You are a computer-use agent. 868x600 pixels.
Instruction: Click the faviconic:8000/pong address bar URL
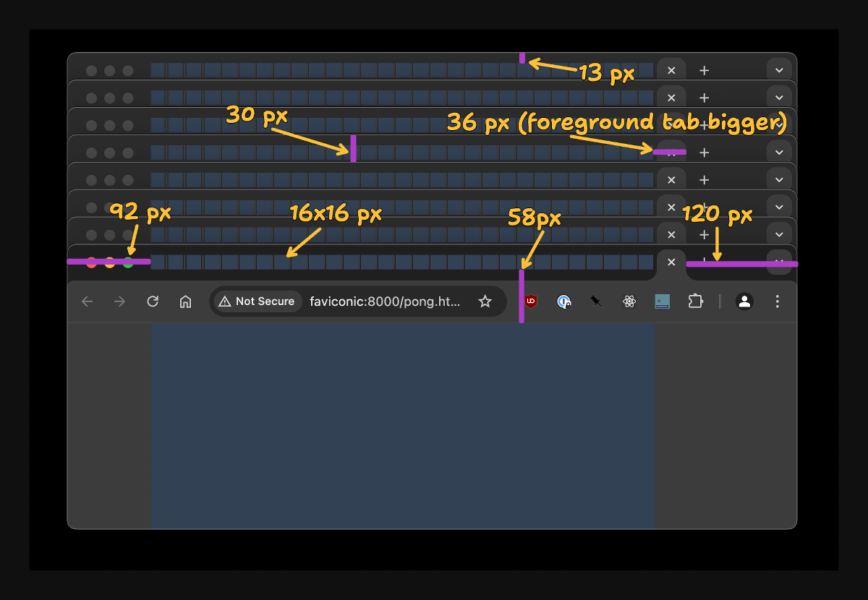(385, 301)
